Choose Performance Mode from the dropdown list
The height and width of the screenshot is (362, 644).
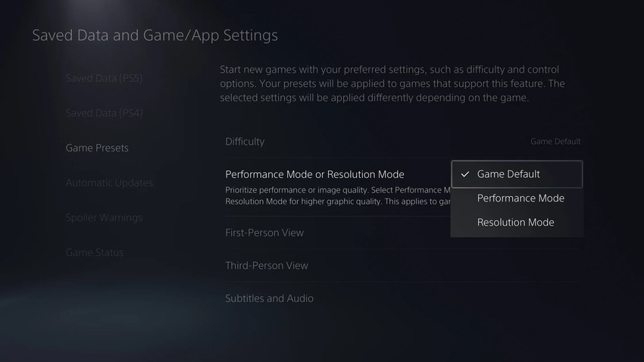(x=517, y=198)
